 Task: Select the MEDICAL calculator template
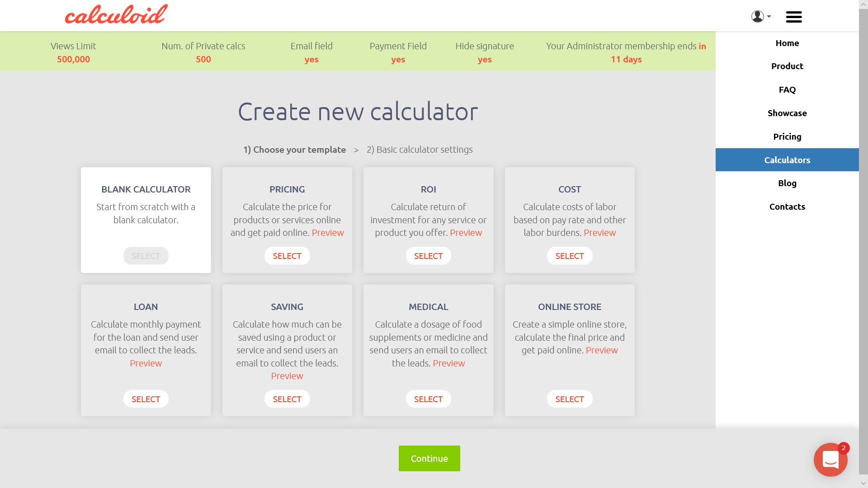tap(428, 399)
